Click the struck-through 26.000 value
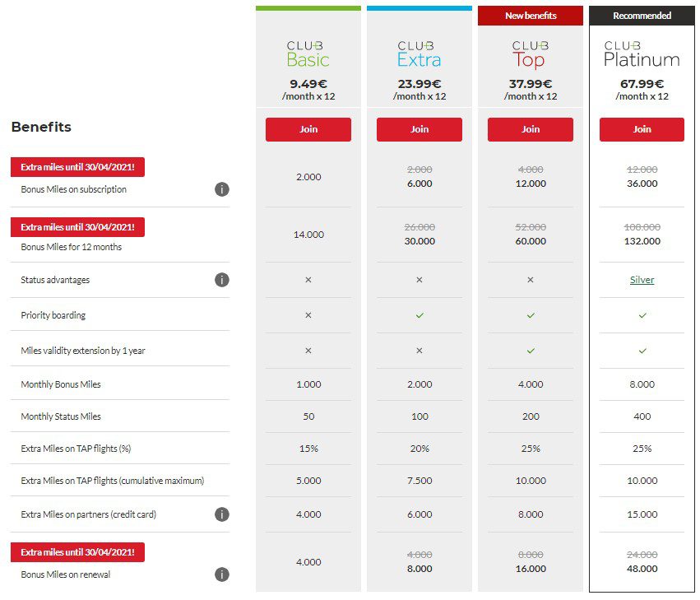 click(420, 227)
